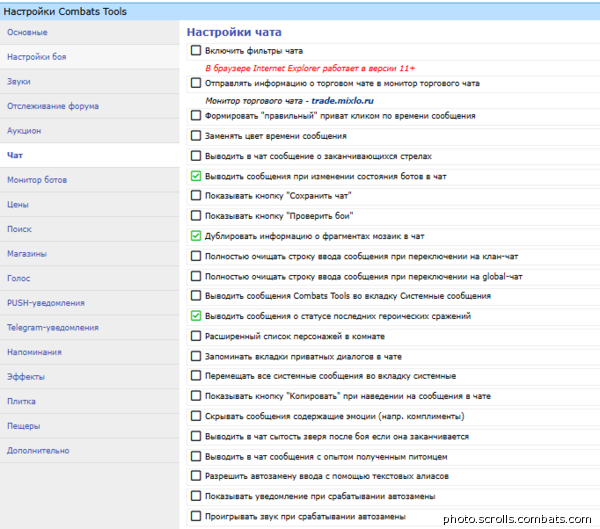Uncheck "Выводить сообщения о статусе героических сражений"

[x=196, y=316]
